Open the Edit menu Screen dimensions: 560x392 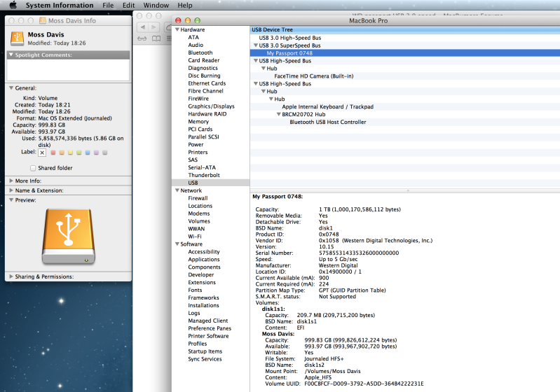point(128,6)
